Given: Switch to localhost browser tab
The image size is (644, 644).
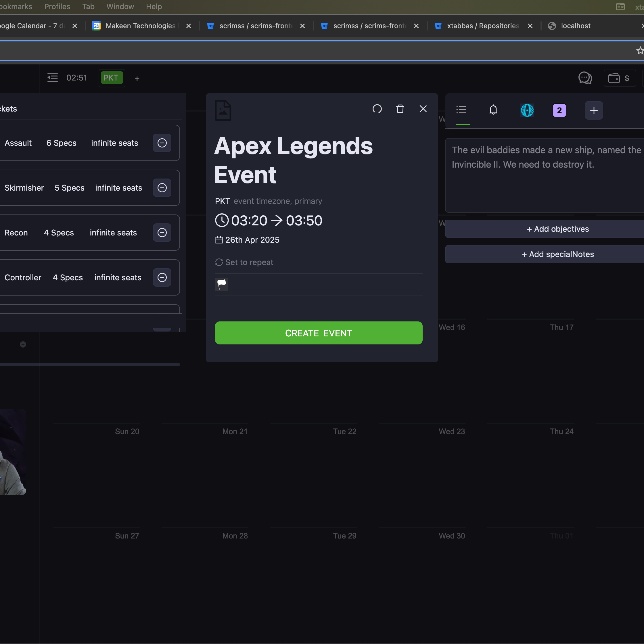Looking at the screenshot, I should pos(576,26).
